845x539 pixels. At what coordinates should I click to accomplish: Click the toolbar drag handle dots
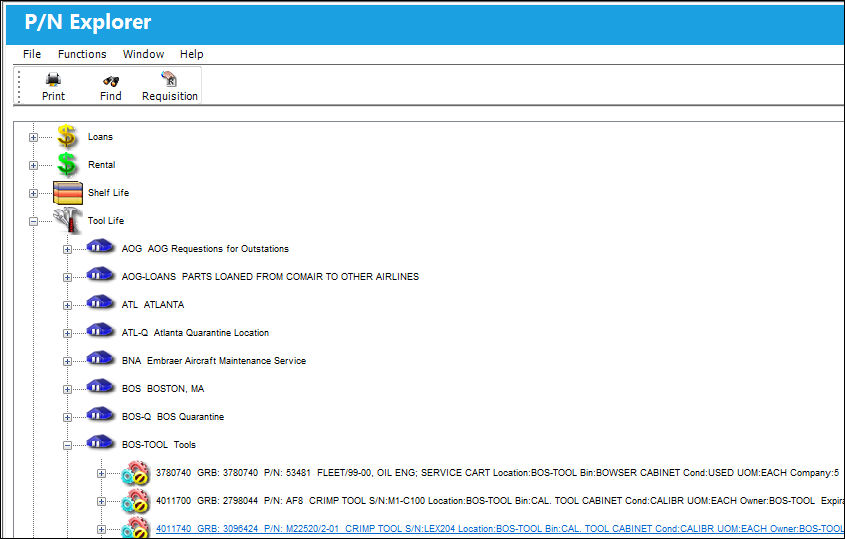(x=19, y=86)
